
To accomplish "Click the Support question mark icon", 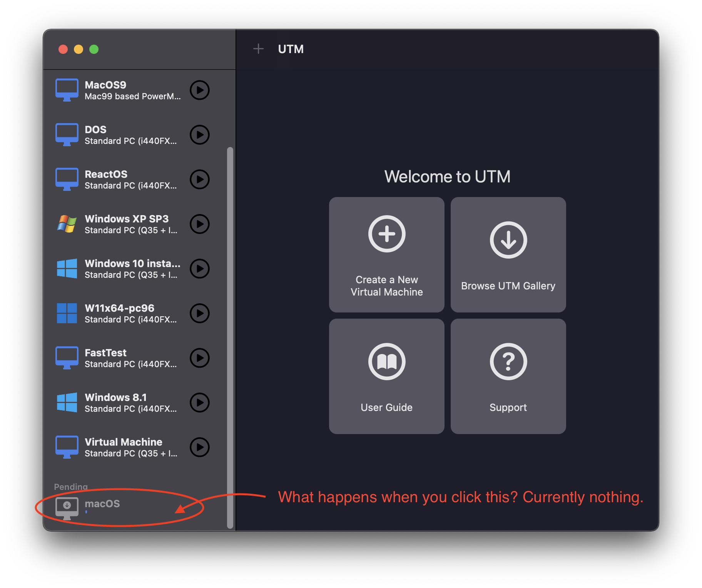I will point(508,361).
